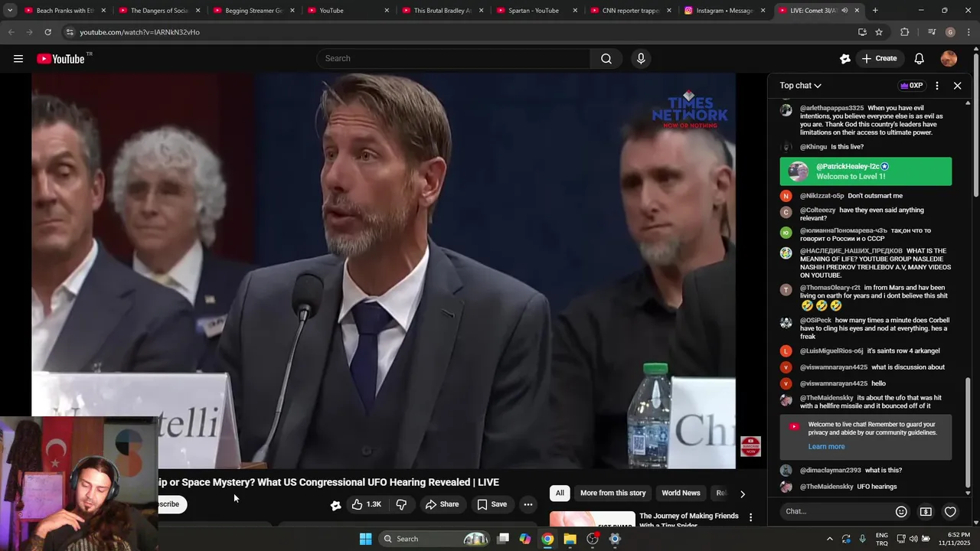Switch the ENG TRQ input language

[882, 539]
